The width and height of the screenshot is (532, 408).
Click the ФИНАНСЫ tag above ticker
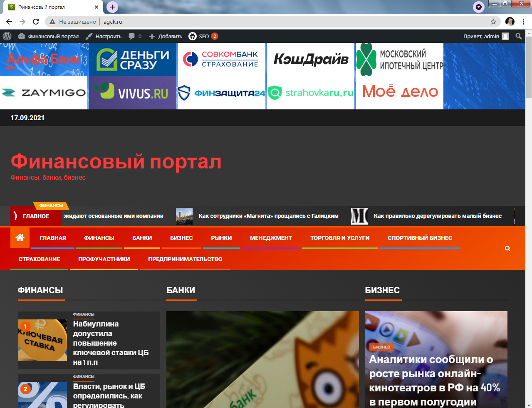pos(51,205)
